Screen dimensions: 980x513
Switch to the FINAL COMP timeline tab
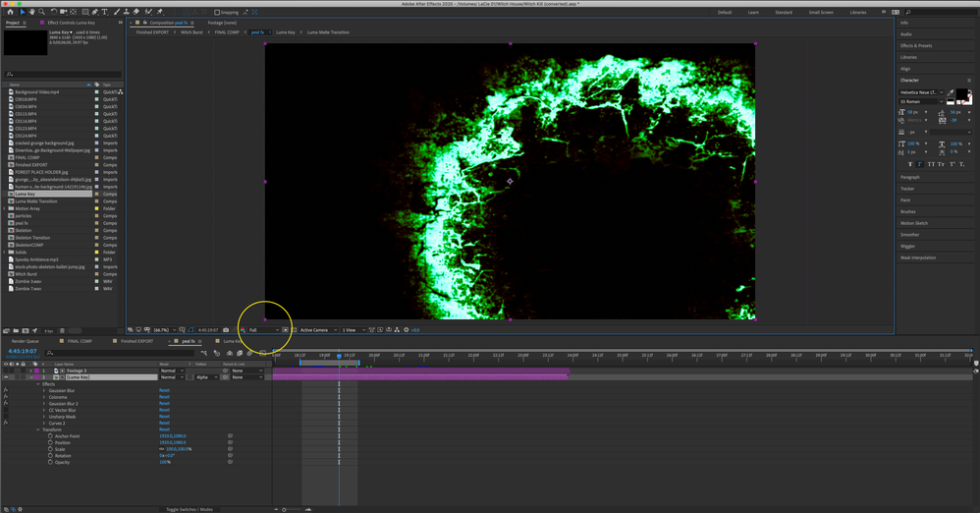pos(79,341)
